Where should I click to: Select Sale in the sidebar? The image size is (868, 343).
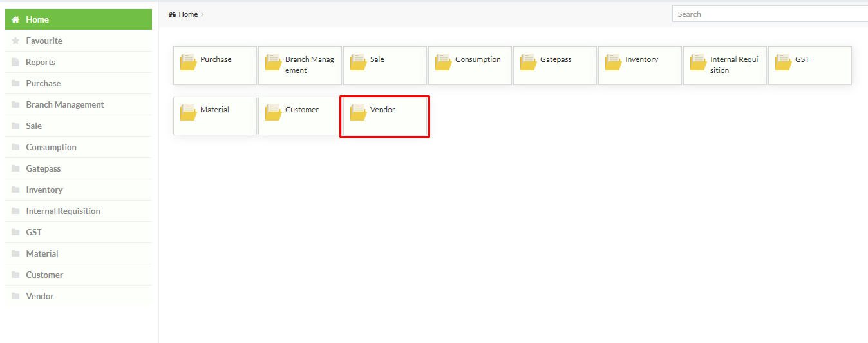79,126
